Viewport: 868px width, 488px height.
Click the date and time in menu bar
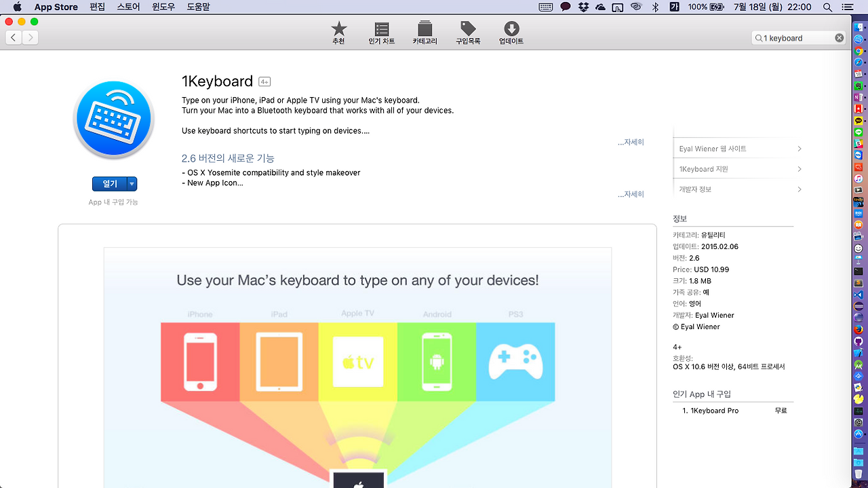(x=772, y=7)
